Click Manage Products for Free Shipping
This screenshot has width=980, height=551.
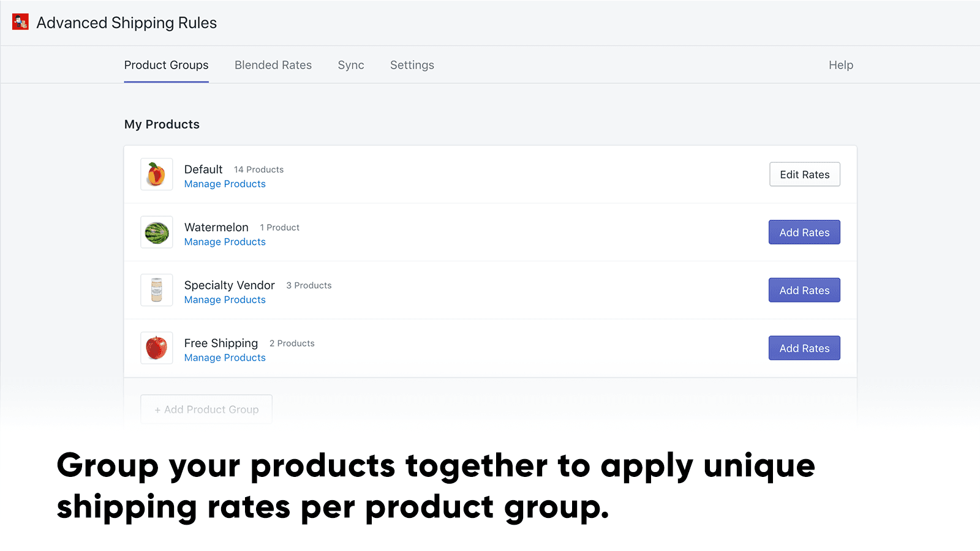225,358
